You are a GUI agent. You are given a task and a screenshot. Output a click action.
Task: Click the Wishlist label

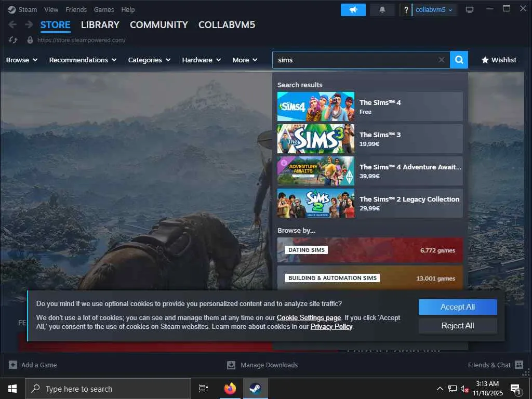504,60
